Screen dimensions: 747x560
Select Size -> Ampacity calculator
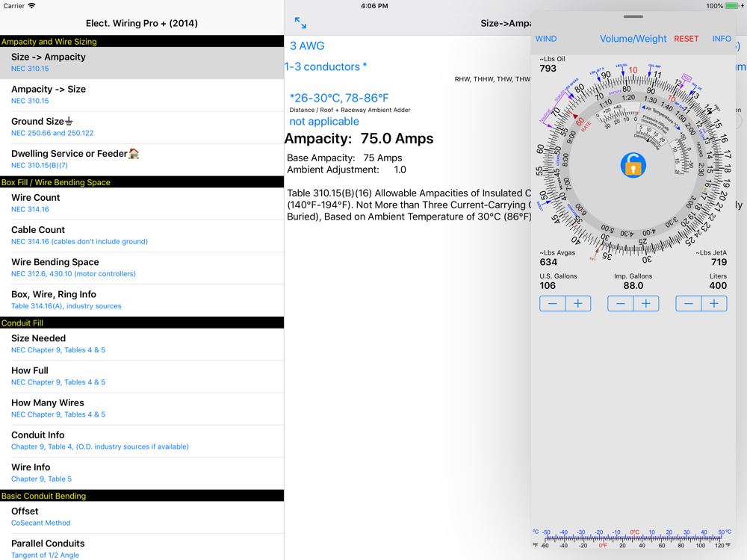tap(142, 63)
